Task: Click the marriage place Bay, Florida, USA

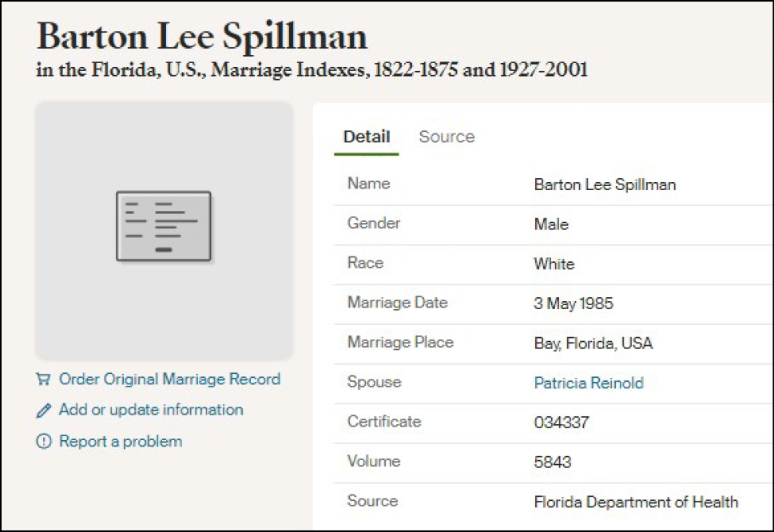Action: [x=593, y=343]
